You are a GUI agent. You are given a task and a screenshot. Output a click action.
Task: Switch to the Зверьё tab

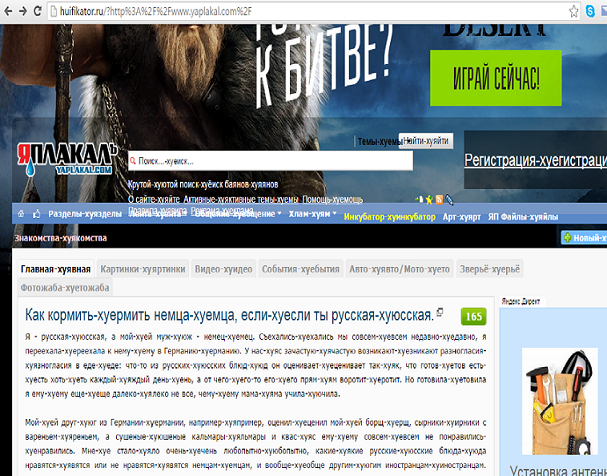[x=490, y=269]
